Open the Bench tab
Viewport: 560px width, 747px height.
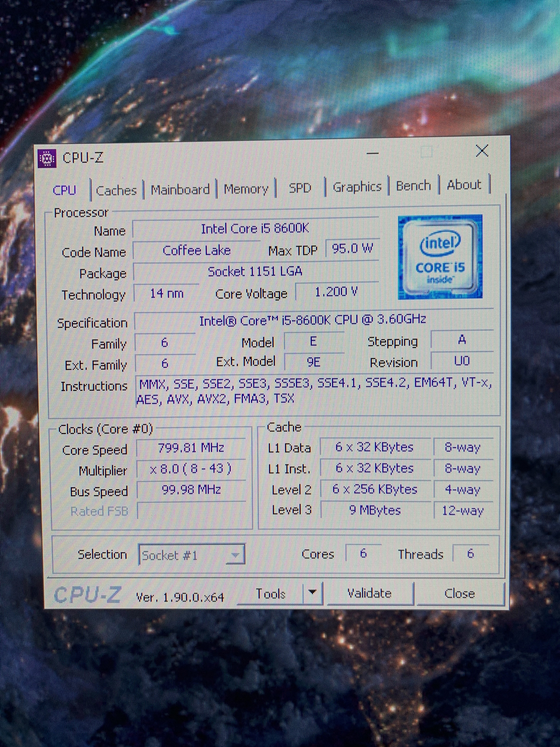click(413, 186)
